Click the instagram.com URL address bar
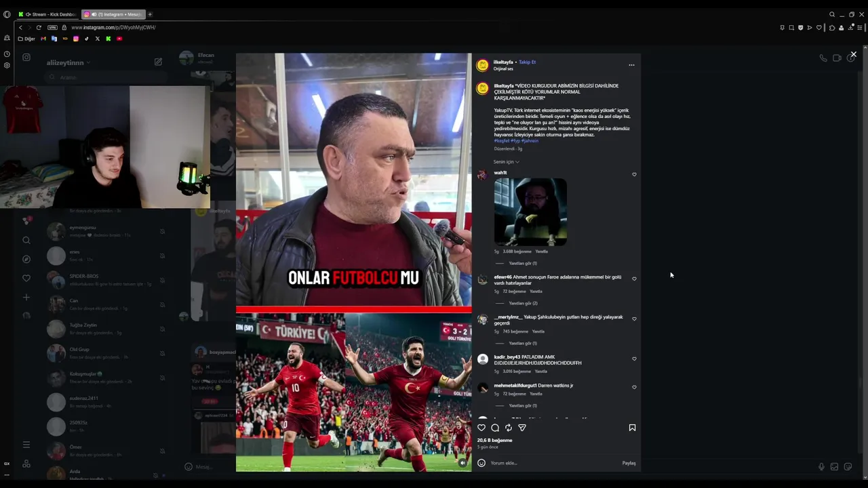The height and width of the screenshot is (488, 868). click(x=113, y=28)
